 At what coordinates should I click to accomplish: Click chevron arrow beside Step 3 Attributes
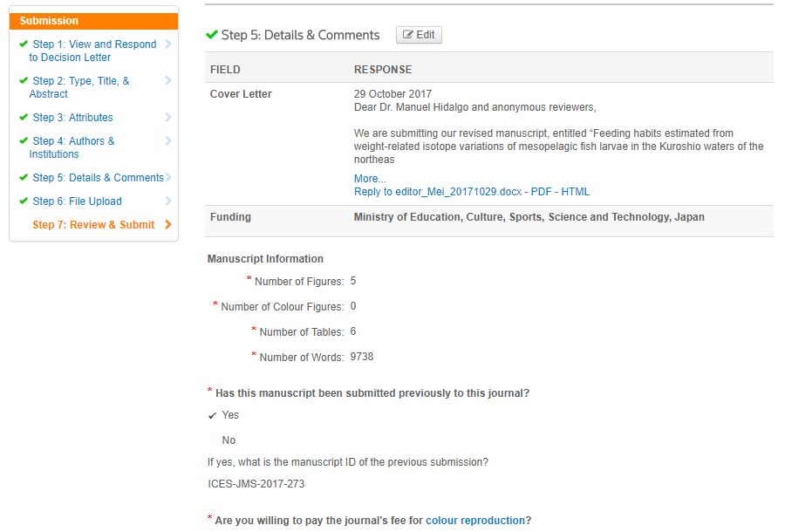click(168, 117)
